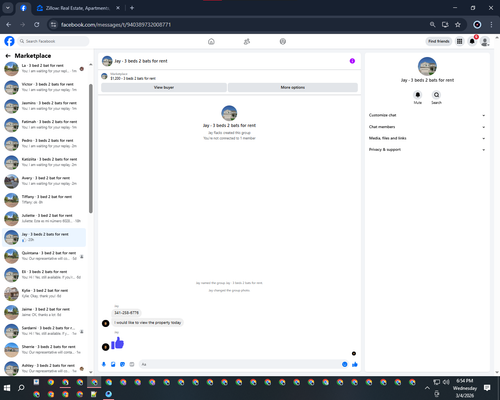The height and width of the screenshot is (400, 500).
Task: Click the Search Facebook field
Action: pyautogui.click(x=53, y=41)
